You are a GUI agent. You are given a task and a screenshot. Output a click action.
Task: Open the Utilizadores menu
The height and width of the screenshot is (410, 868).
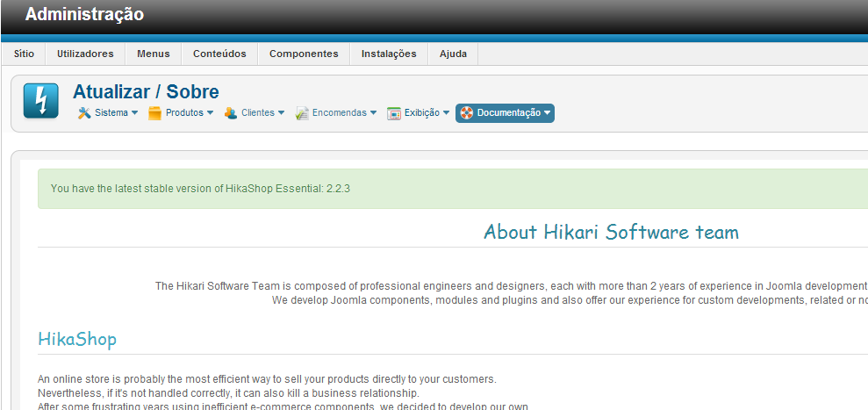pyautogui.click(x=85, y=54)
